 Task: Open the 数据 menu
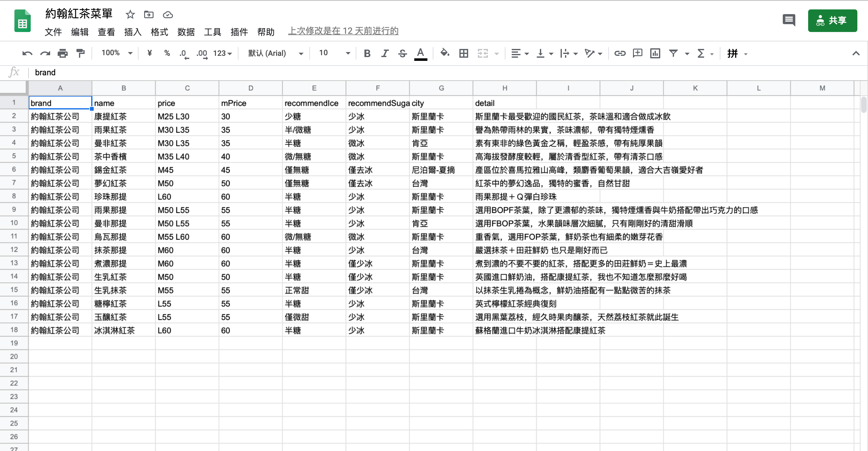coord(186,32)
